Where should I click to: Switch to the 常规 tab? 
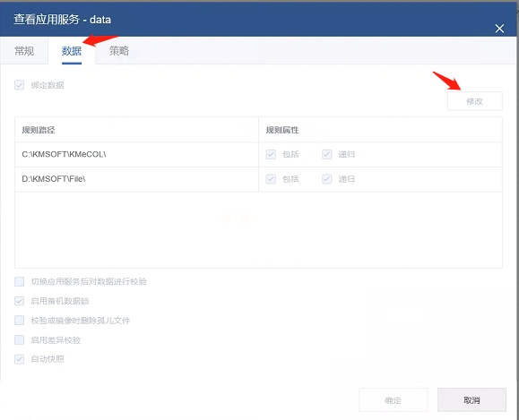pos(24,51)
